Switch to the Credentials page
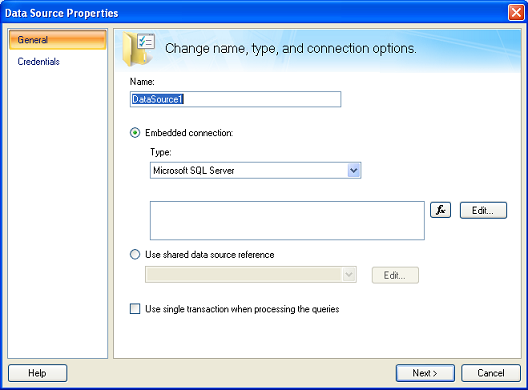The image size is (528, 390). tap(38, 62)
